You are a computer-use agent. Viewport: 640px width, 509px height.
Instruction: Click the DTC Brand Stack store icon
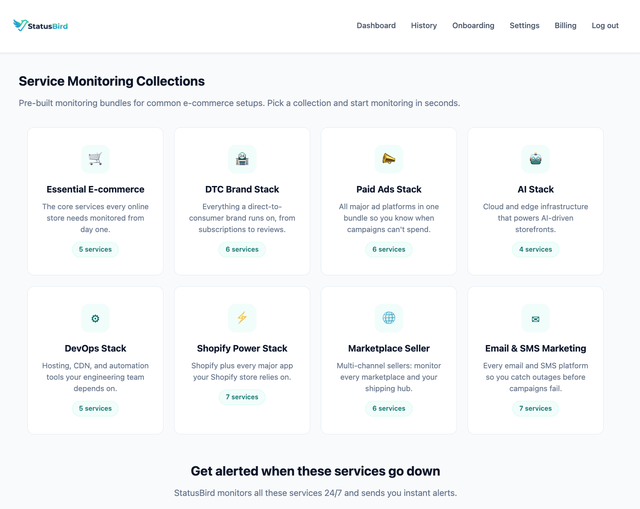tap(242, 159)
